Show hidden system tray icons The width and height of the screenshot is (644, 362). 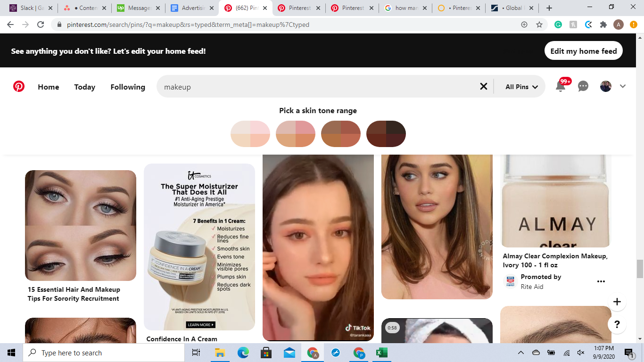tap(521, 353)
